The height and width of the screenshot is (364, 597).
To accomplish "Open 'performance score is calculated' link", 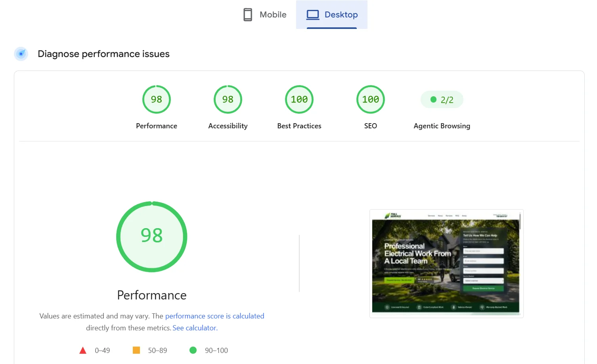I will tap(214, 316).
